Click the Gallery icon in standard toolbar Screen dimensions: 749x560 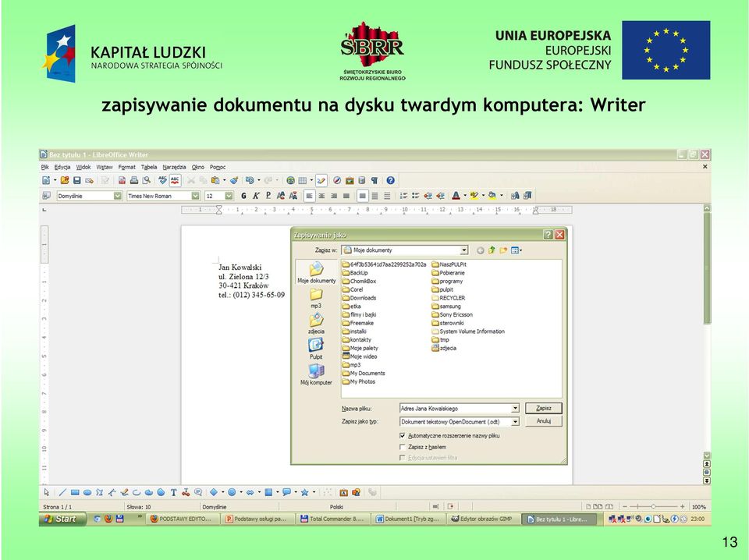350,180
